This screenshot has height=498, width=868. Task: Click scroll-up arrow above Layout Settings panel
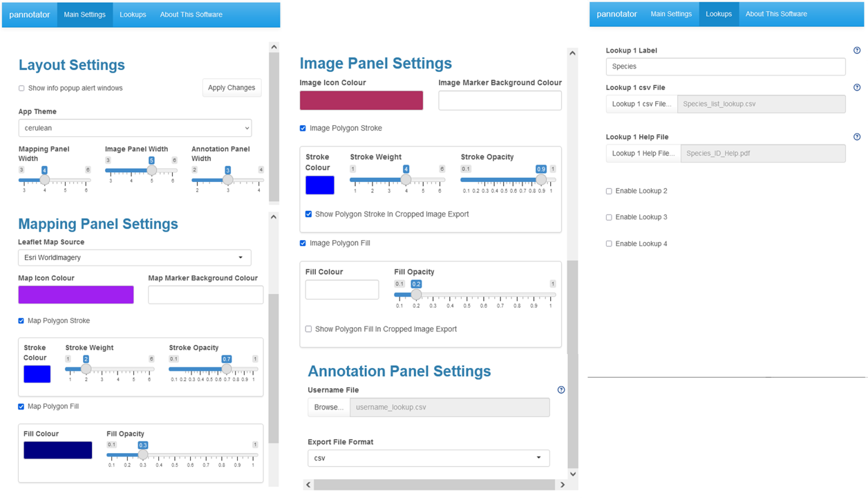pos(274,47)
